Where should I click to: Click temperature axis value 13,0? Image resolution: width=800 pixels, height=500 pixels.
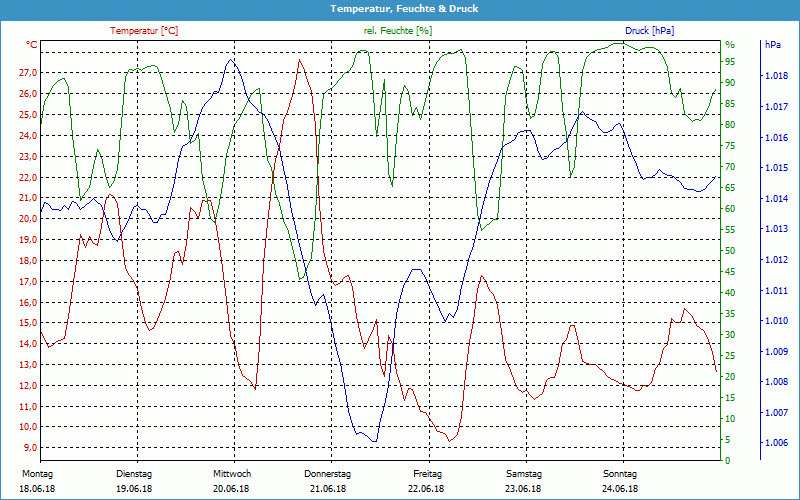28,365
